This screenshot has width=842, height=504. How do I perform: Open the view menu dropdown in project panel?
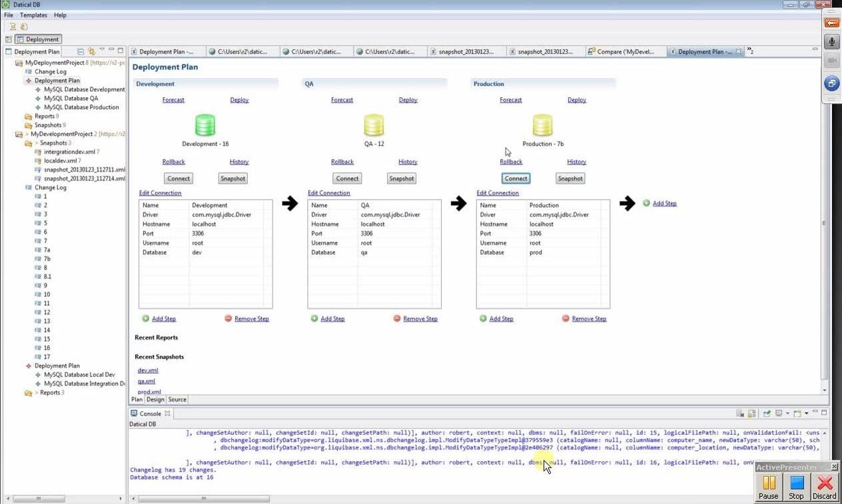(102, 51)
